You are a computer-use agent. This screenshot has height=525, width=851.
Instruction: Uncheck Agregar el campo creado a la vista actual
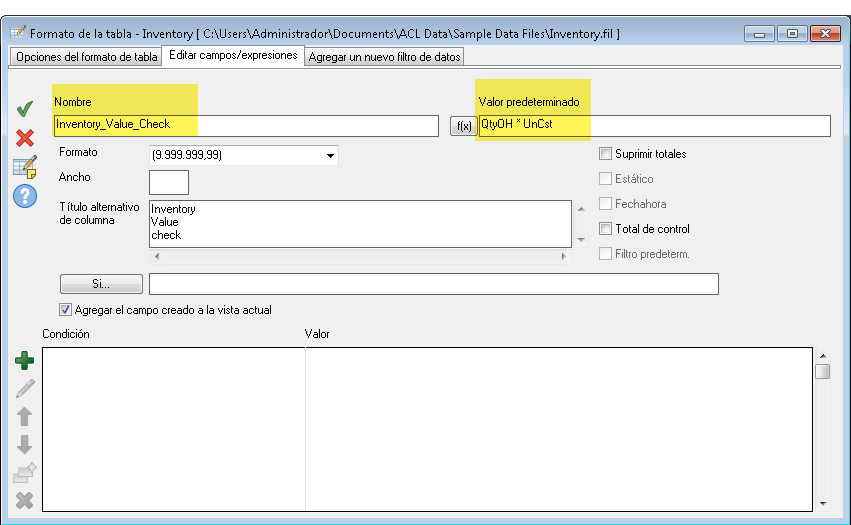pyautogui.click(x=67, y=310)
